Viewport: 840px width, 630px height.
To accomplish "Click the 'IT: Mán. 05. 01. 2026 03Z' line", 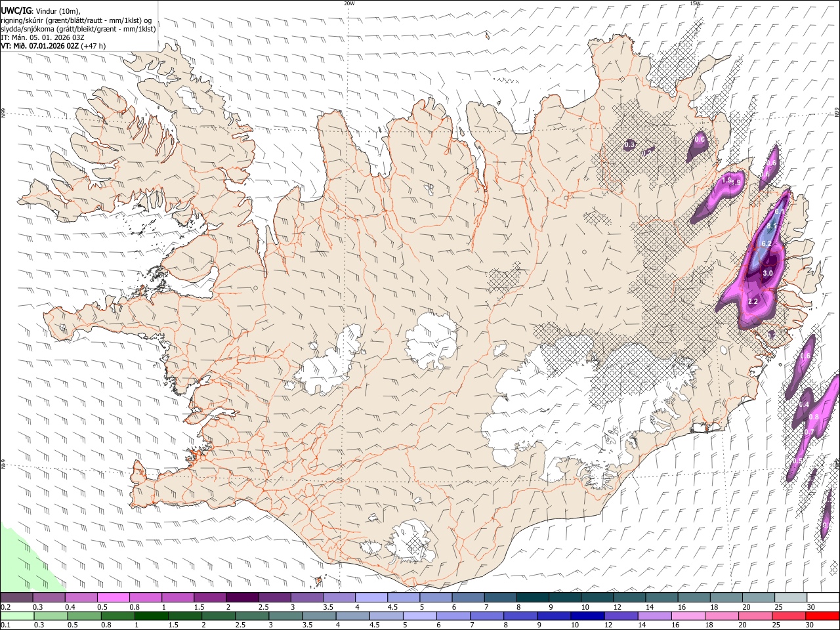I will point(43,37).
